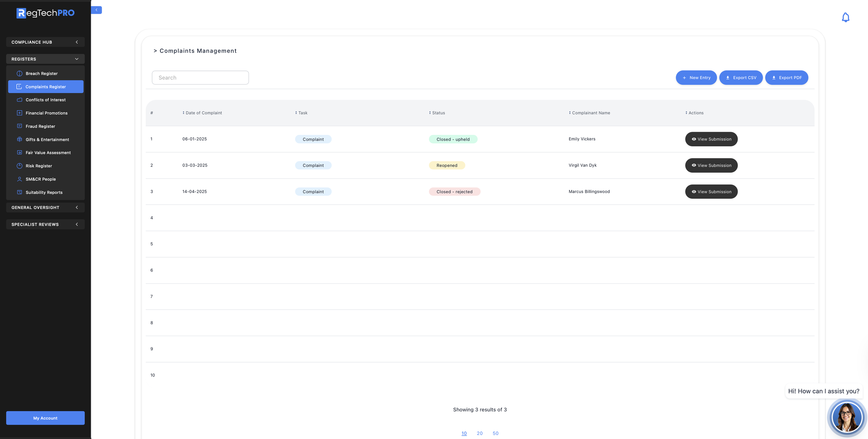
Task: Expand the Specialist Reviews section
Action: click(x=45, y=225)
